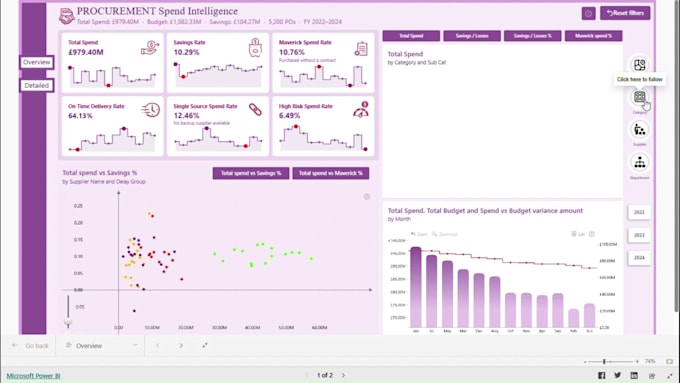Click the zoom in plus button

[637, 361]
